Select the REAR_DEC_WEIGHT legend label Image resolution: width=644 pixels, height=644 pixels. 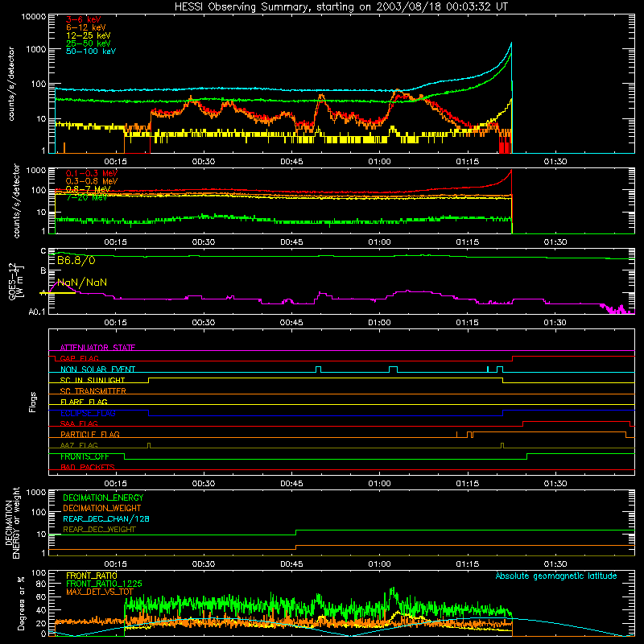(99, 530)
